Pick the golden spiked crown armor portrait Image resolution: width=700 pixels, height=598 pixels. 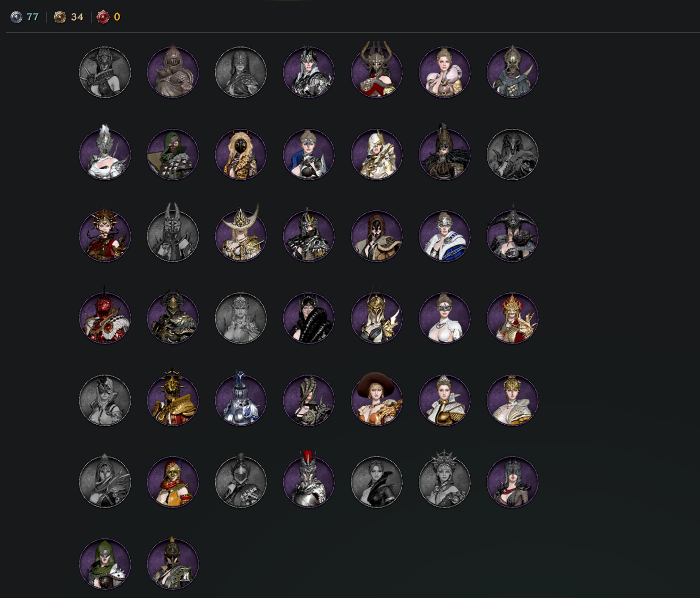coord(173,398)
